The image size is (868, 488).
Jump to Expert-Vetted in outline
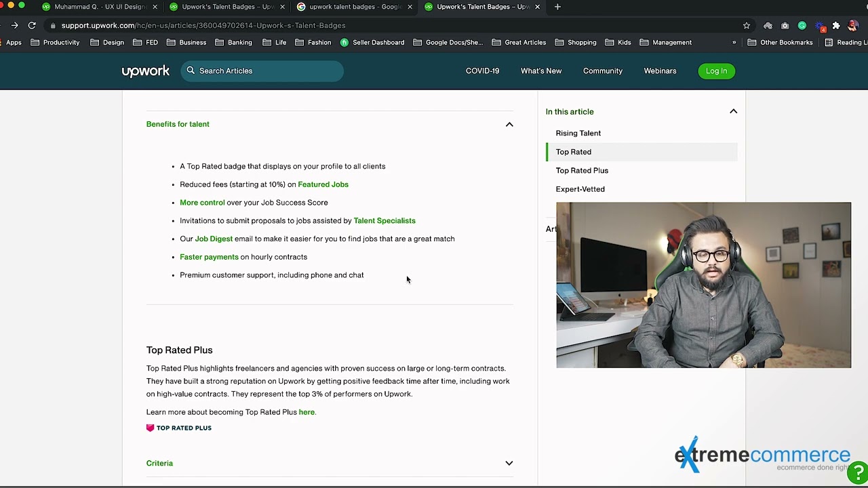point(580,189)
